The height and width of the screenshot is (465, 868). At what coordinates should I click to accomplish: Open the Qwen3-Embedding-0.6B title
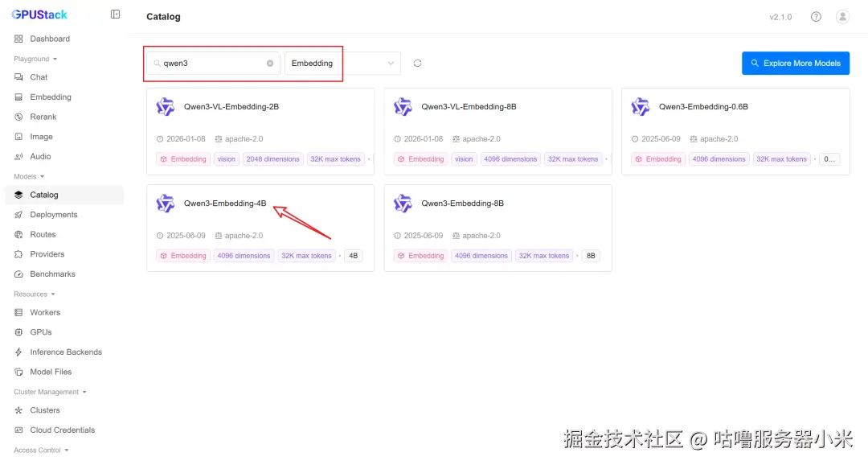[703, 106]
